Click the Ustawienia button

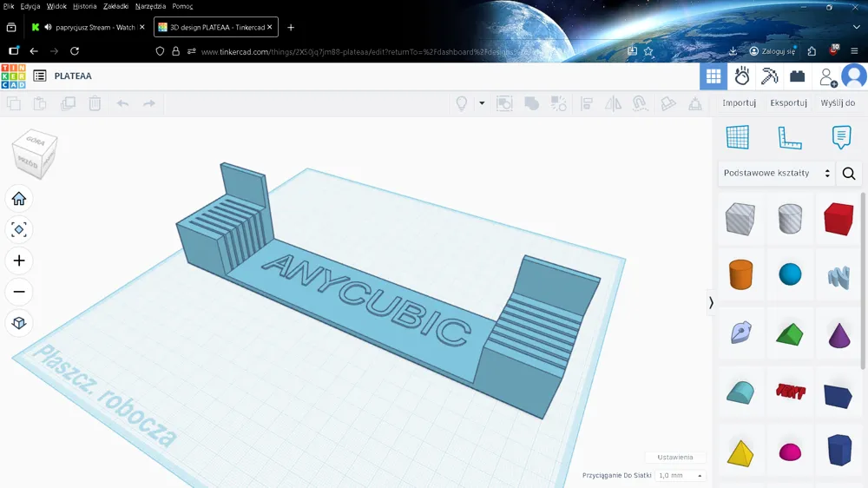pos(674,457)
